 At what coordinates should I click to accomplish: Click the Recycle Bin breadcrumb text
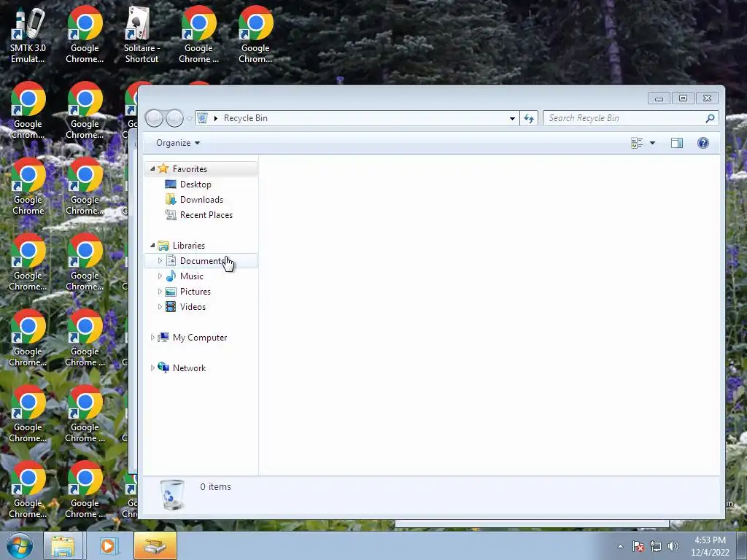(x=245, y=118)
